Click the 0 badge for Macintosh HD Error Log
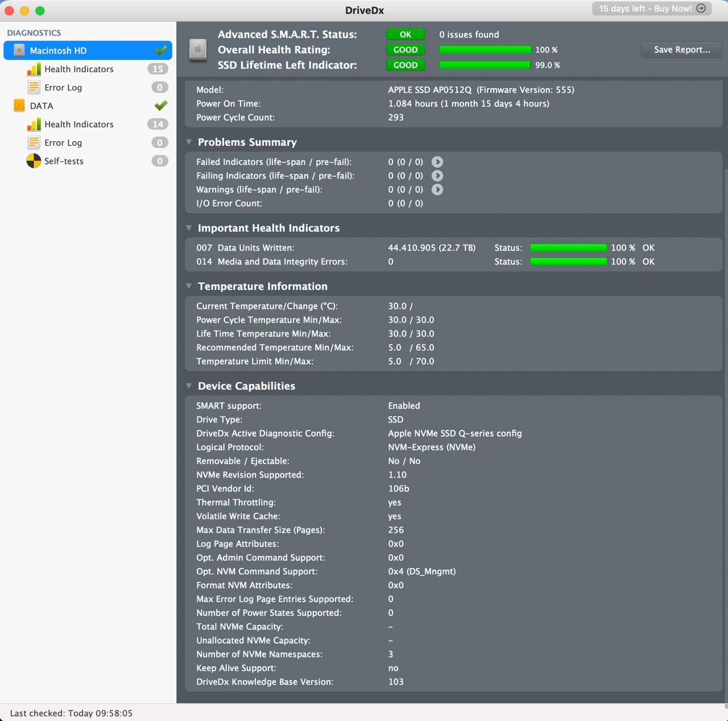The width and height of the screenshot is (728, 721). (x=160, y=88)
